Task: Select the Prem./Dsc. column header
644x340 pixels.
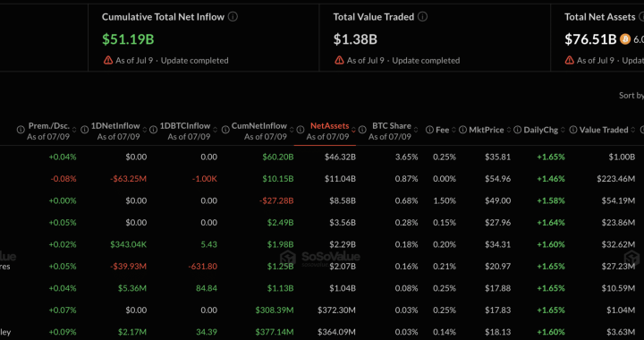Action: point(49,126)
